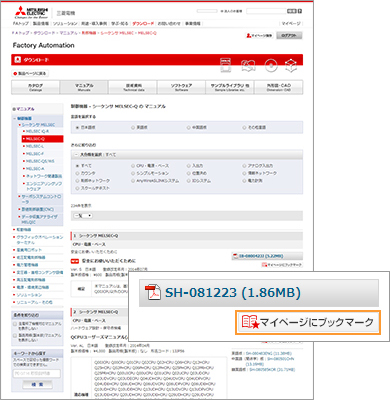This screenshot has width=390, height=400.
Task: Open マイページ in the top navigation
Action: click(x=291, y=24)
